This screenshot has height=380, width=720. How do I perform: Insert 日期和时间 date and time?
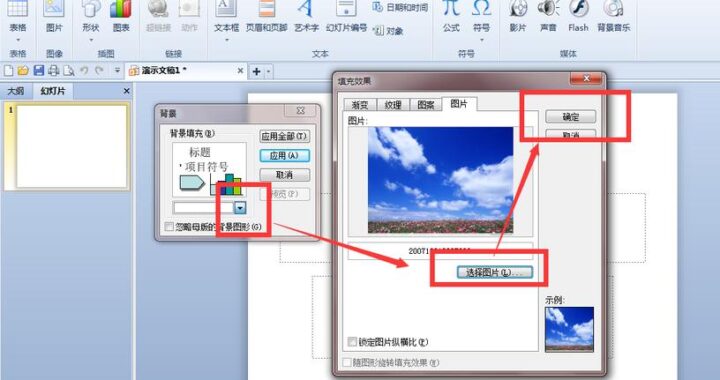(x=400, y=7)
